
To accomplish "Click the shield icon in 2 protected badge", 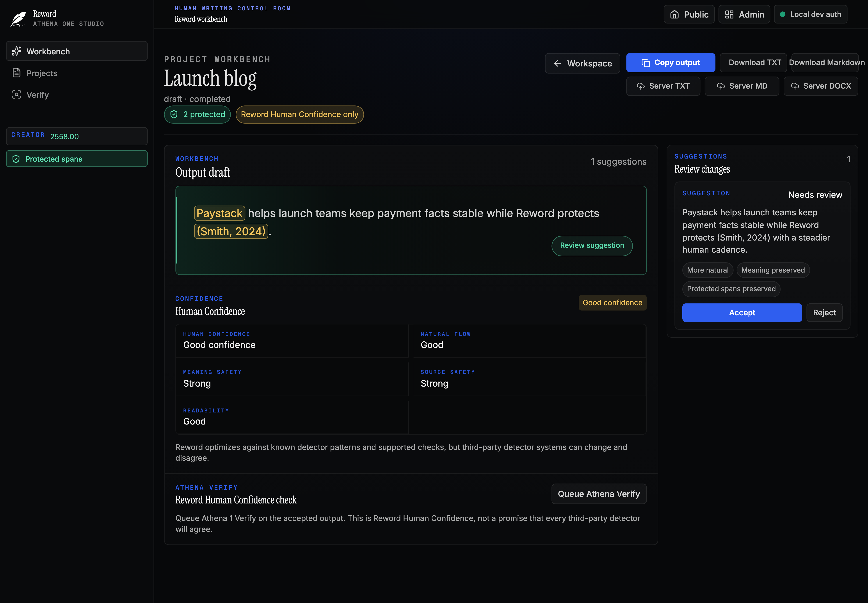I will (x=174, y=114).
